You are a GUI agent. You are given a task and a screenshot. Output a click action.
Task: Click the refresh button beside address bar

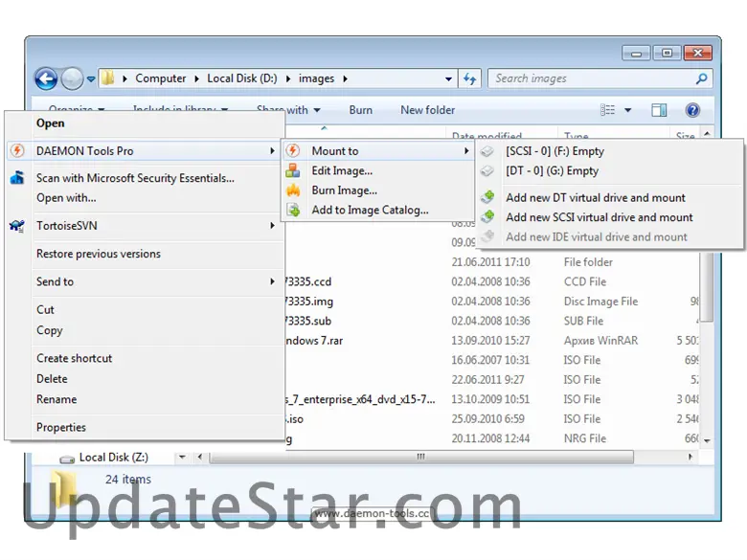pyautogui.click(x=469, y=78)
